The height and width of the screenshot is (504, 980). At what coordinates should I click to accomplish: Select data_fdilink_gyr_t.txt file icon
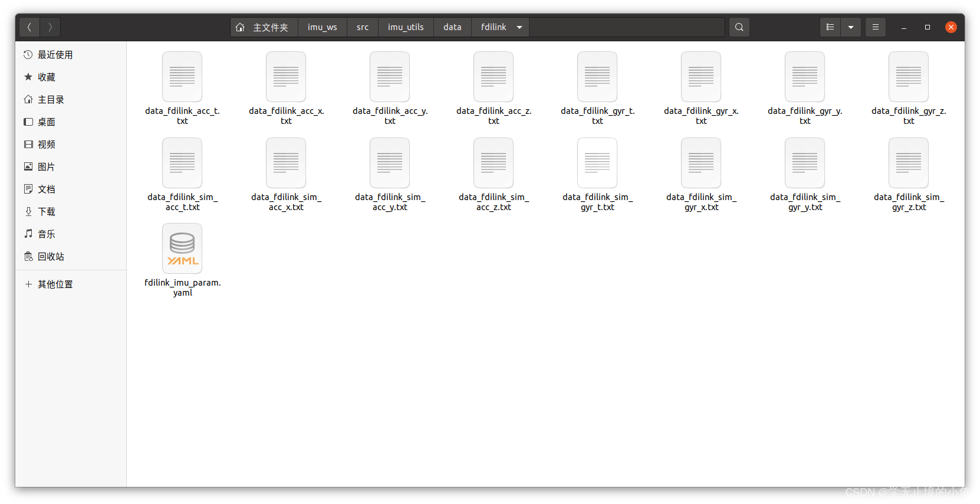tap(597, 77)
